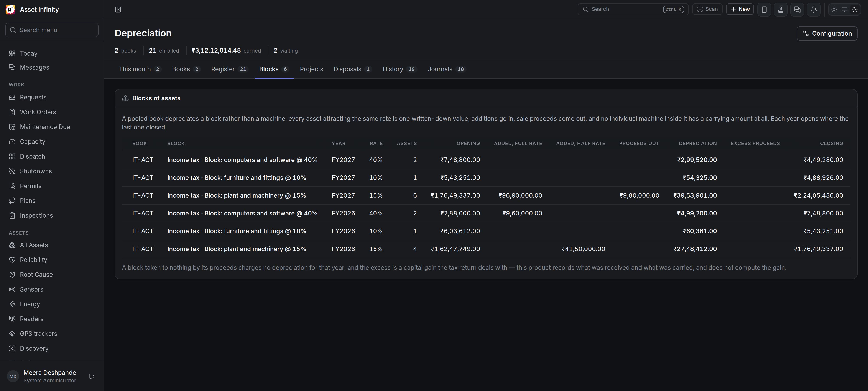
Task: Open All Assets in the sidebar
Action: click(52, 245)
